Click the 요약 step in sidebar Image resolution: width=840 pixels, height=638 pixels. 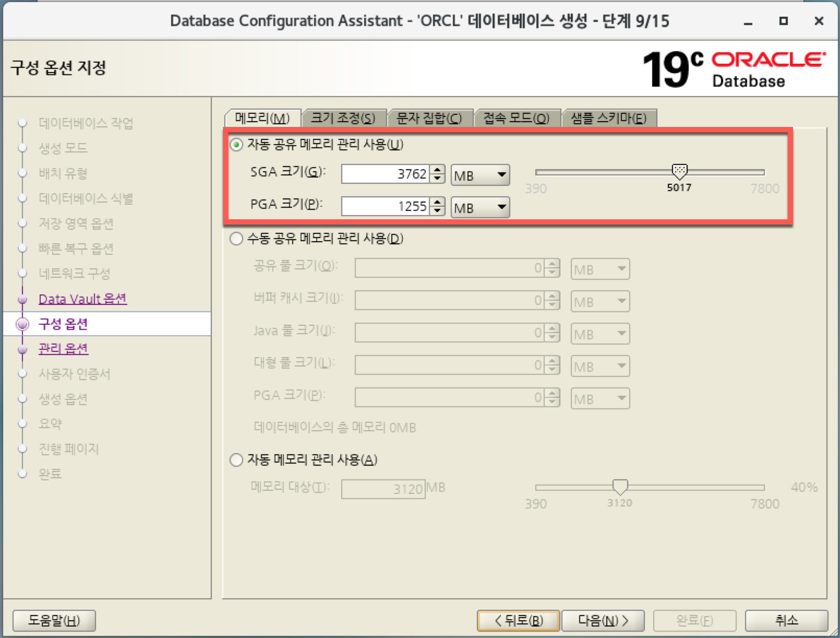(x=50, y=424)
